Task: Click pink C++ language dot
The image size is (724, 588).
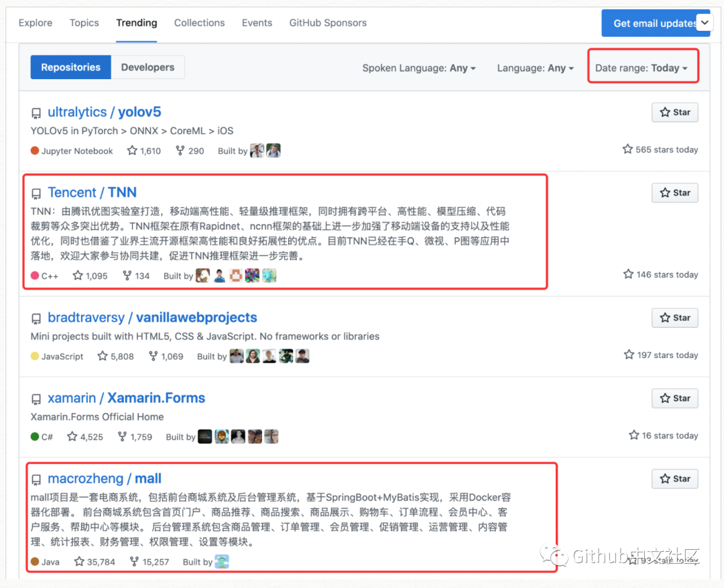Action: coord(35,276)
